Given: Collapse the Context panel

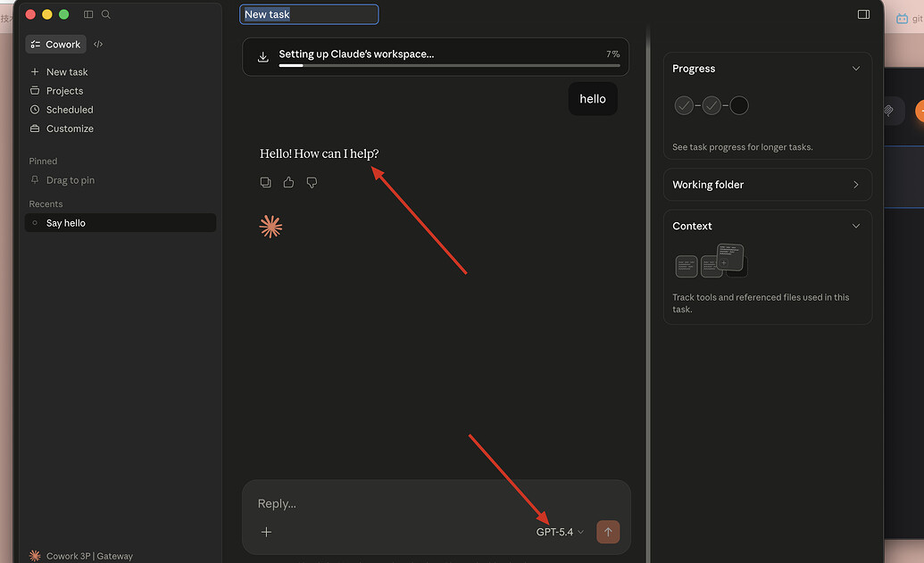Looking at the screenshot, I should click(x=856, y=226).
